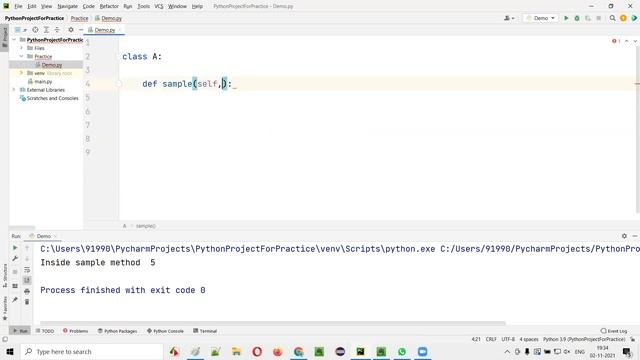The image size is (640, 360).
Task: Click the 4 spaces indent status widget
Action: [529, 339]
